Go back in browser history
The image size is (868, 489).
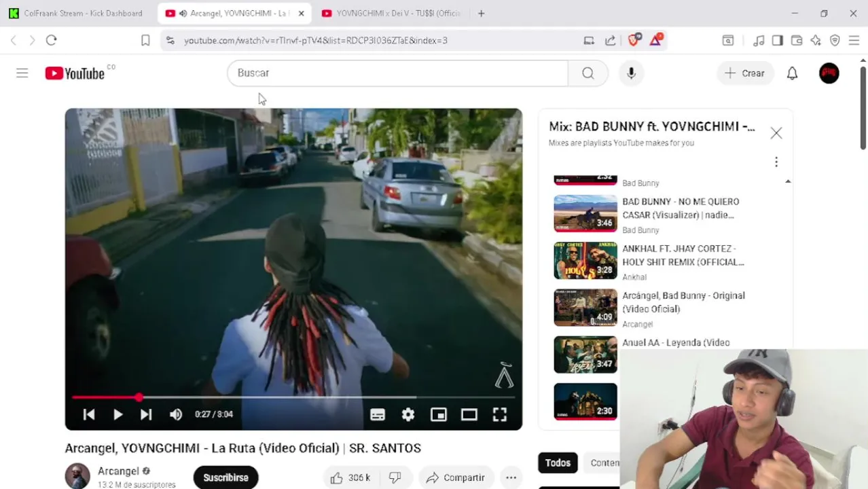(x=14, y=41)
